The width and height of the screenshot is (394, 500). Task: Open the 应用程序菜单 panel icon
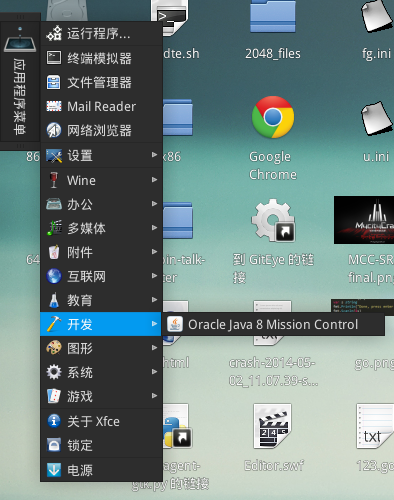tap(20, 39)
